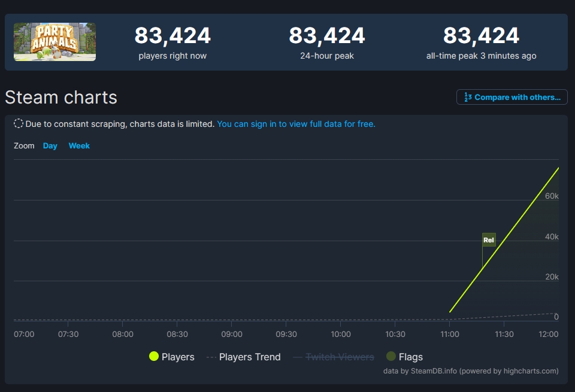Set chart zoom to Day
Screen dimensions: 575x392
click(x=50, y=145)
